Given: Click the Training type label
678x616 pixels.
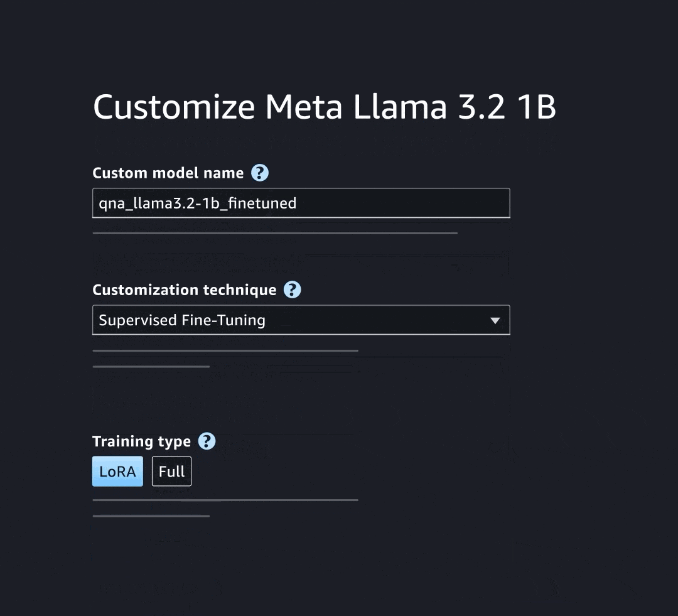Looking at the screenshot, I should tap(142, 441).
